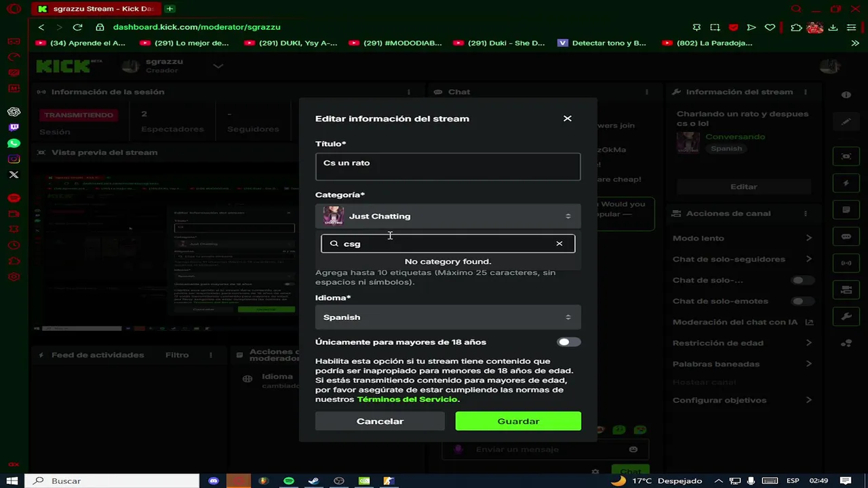Search tabs with the magnifier icon

[797, 9]
